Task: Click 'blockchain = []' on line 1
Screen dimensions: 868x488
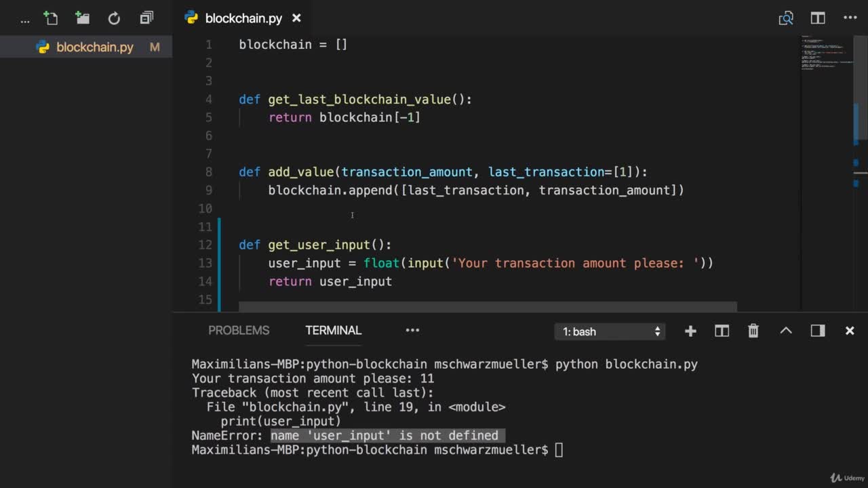Action: point(293,45)
